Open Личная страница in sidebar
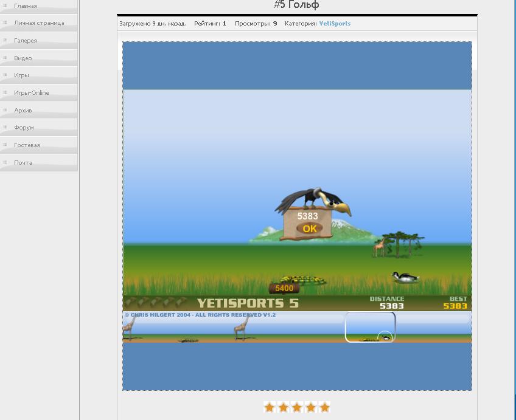516x420 pixels. [39, 23]
